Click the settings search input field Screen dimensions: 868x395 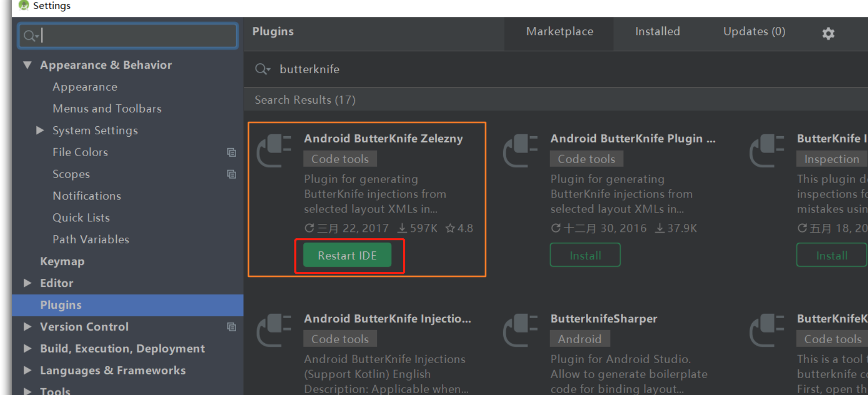coord(128,35)
